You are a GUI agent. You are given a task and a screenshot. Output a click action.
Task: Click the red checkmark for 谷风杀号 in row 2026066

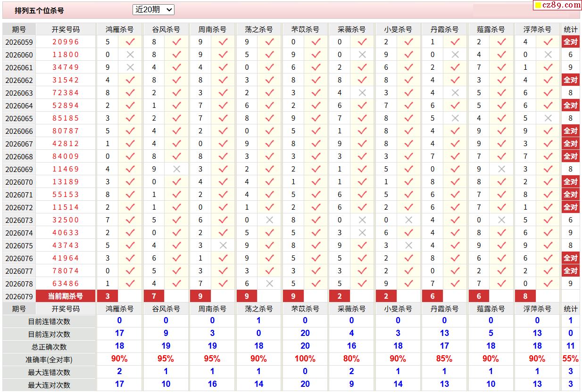click(177, 131)
